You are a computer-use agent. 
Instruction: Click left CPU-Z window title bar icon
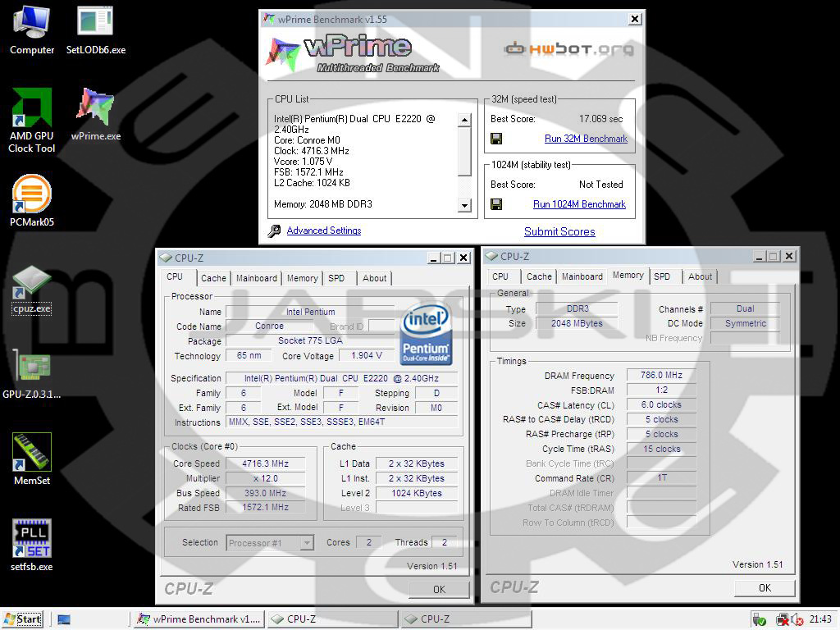pyautogui.click(x=166, y=258)
